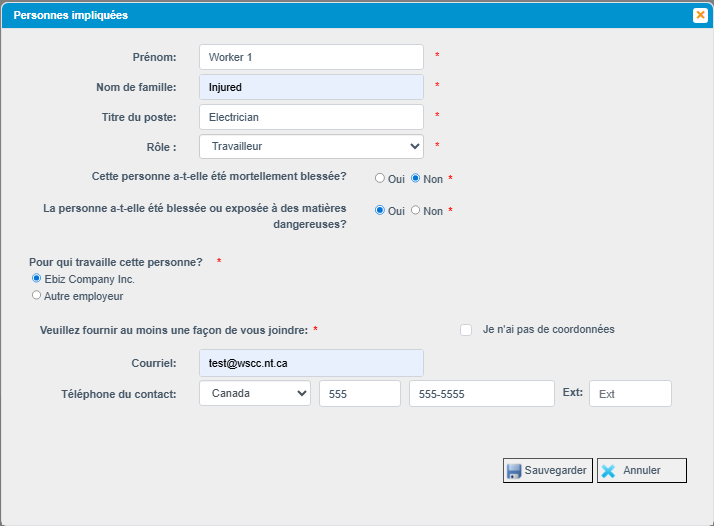
Task: Open the Rôle dropdown showing Travailleur
Action: (x=311, y=147)
